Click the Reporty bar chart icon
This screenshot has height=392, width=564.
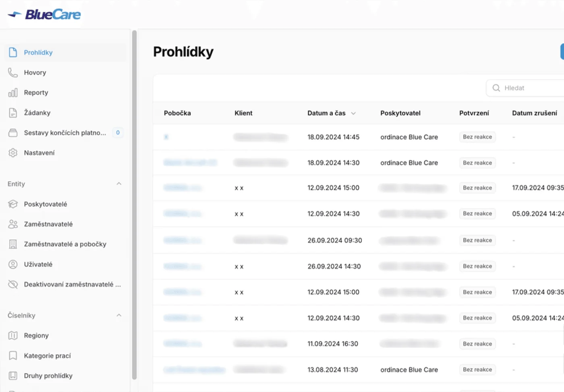[x=13, y=93]
